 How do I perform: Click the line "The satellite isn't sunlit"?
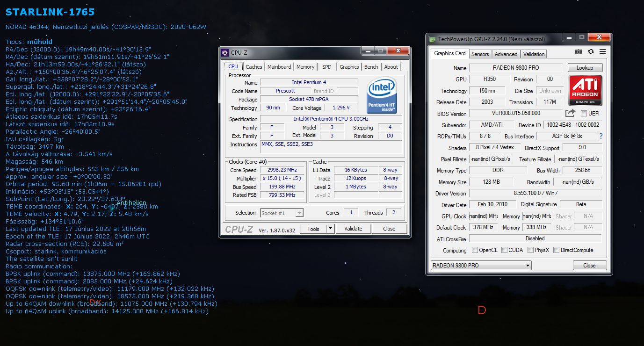coord(42,259)
